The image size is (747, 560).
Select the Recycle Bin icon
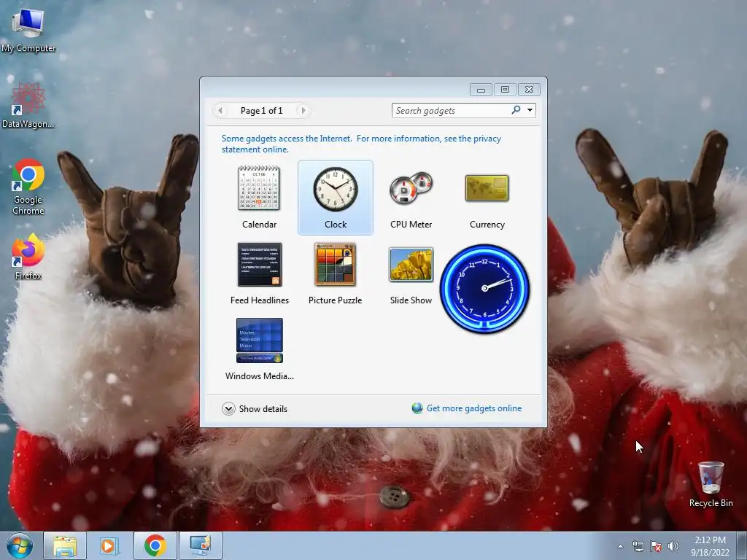click(711, 484)
